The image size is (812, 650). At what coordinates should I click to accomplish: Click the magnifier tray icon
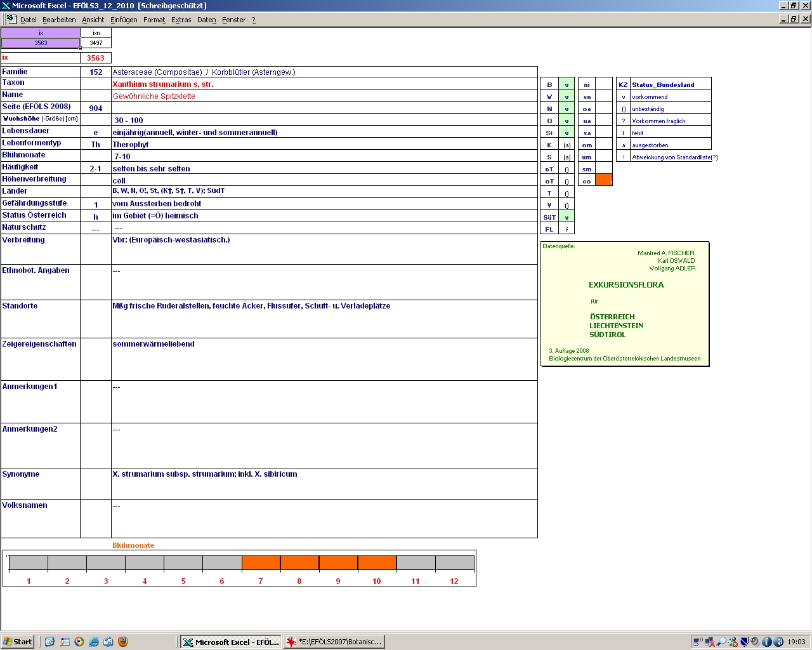[x=721, y=642]
